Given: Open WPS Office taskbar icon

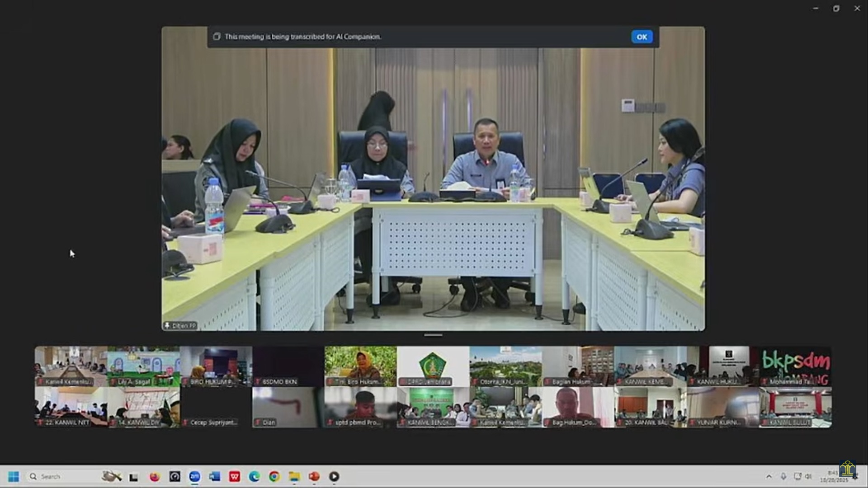Looking at the screenshot, I should pos(235,476).
